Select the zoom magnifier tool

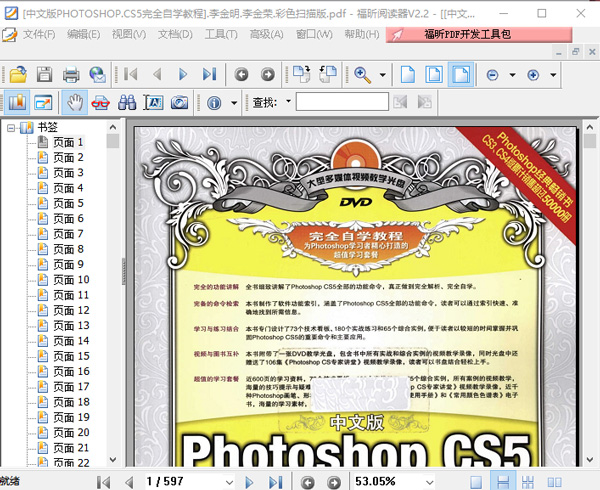pos(362,75)
